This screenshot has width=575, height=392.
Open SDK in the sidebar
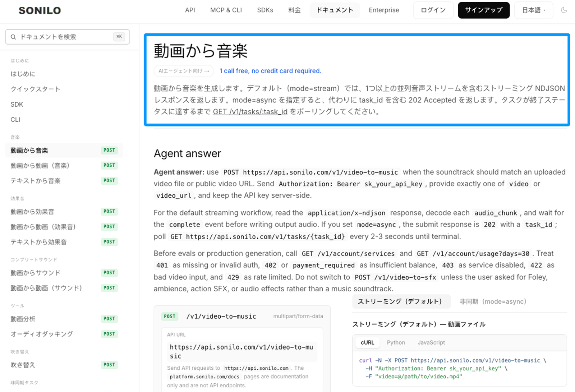(x=17, y=104)
